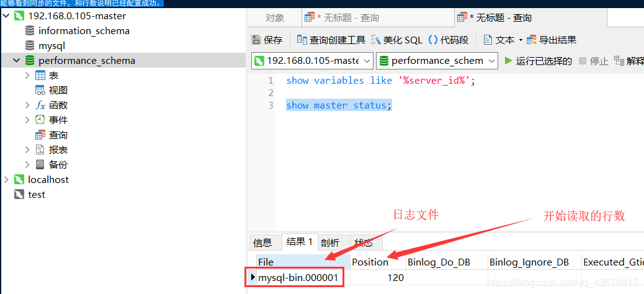The width and height of the screenshot is (644, 294).
Task: Click the save (保存) floppy disk icon
Action: pos(256,40)
